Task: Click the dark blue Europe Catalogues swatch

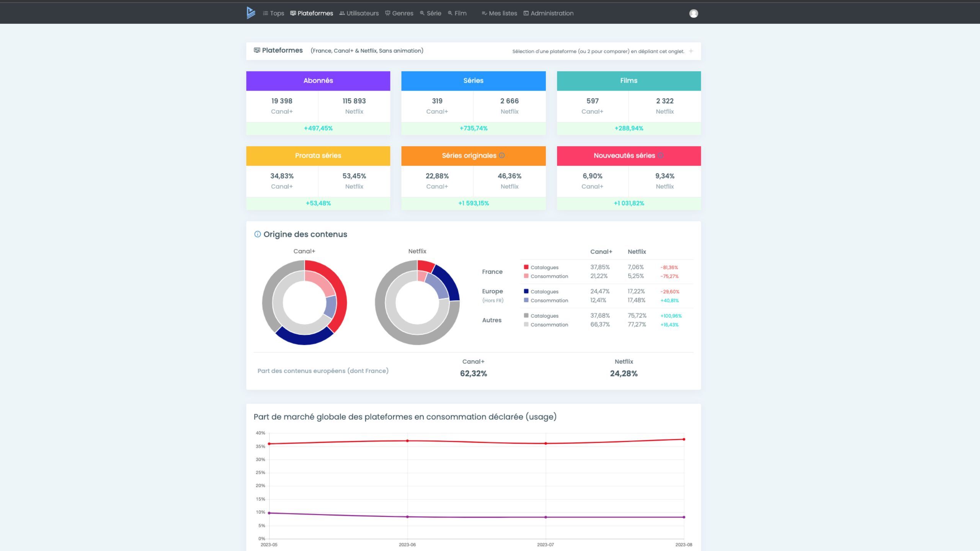Action: point(526,291)
